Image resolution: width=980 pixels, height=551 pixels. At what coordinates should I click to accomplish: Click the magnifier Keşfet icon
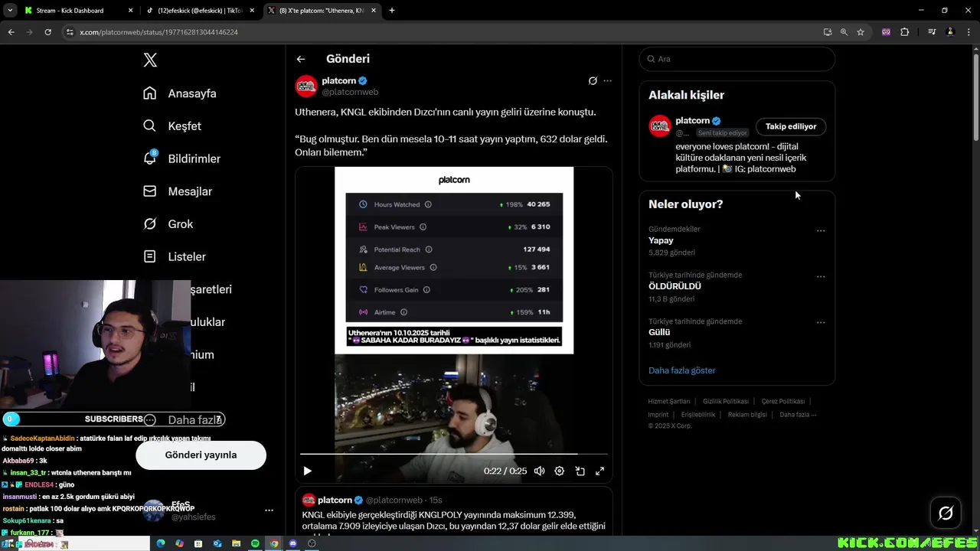click(x=150, y=126)
